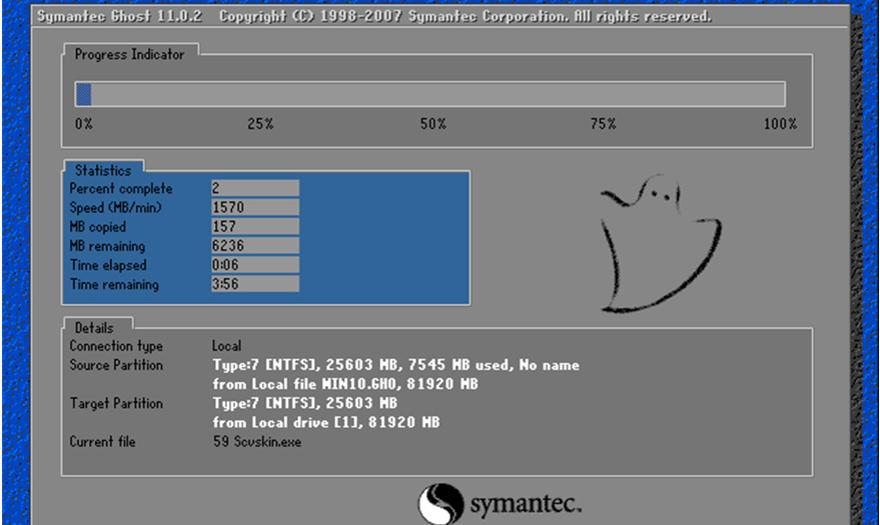Click the Time elapsed value 0:06
The image size is (880, 525).
pyautogui.click(x=255, y=264)
